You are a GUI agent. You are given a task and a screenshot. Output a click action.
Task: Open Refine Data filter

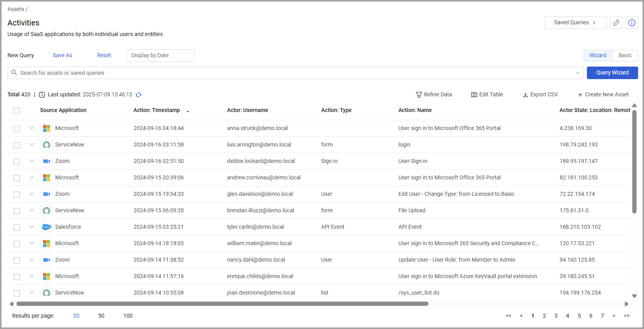coord(434,94)
